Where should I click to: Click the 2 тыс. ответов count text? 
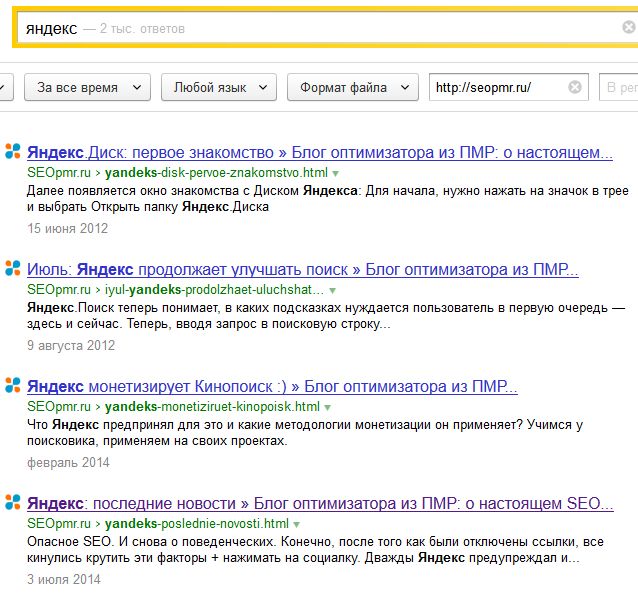click(x=142, y=28)
